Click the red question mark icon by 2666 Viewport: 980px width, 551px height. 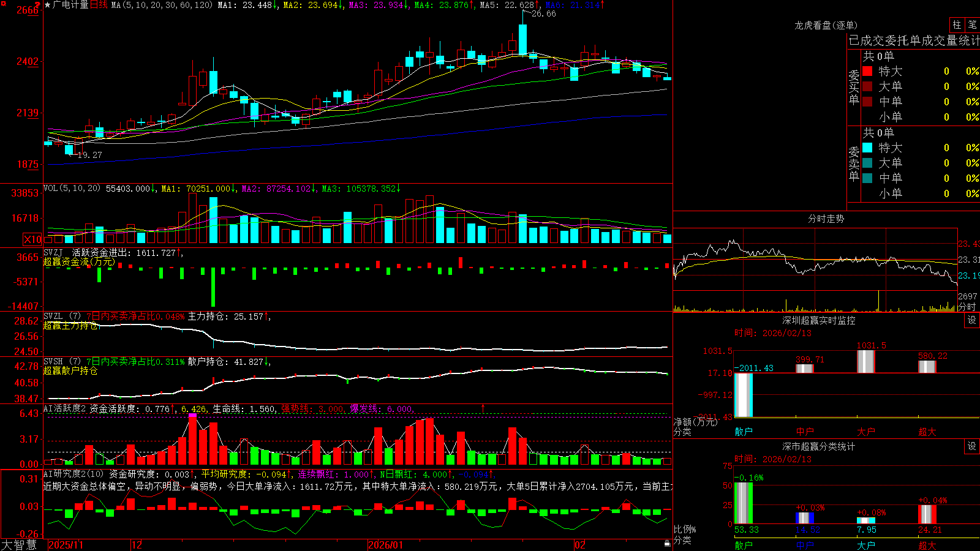39,6
